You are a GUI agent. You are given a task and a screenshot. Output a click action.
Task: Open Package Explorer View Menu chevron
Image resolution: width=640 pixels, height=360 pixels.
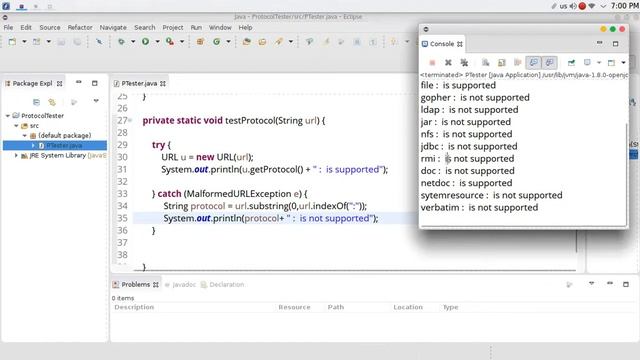pos(96,100)
